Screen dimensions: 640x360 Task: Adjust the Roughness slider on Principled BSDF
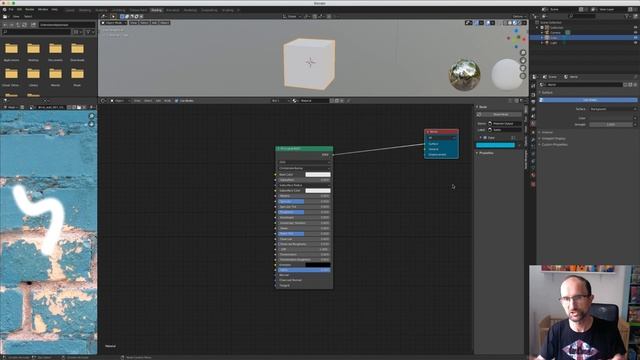coord(304,212)
